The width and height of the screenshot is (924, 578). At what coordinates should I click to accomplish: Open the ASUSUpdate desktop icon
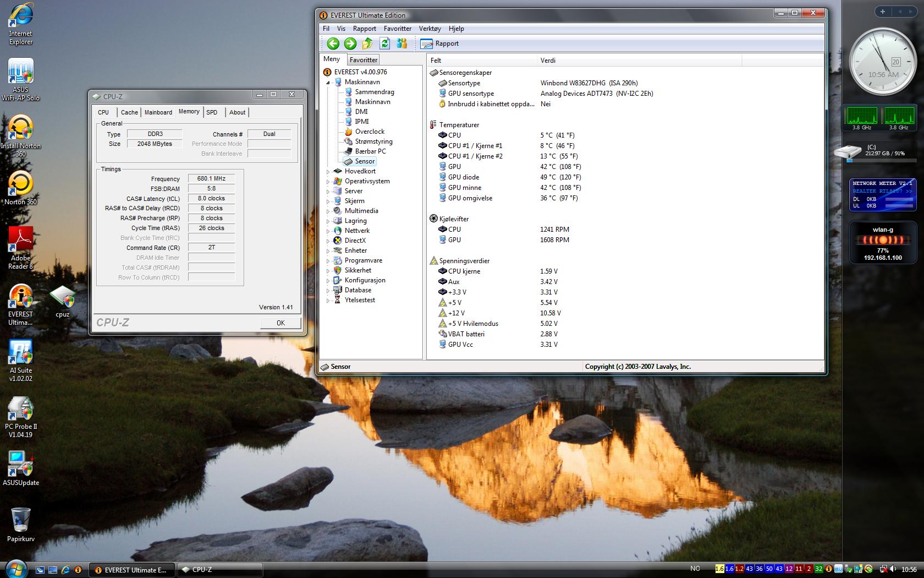tap(20, 468)
